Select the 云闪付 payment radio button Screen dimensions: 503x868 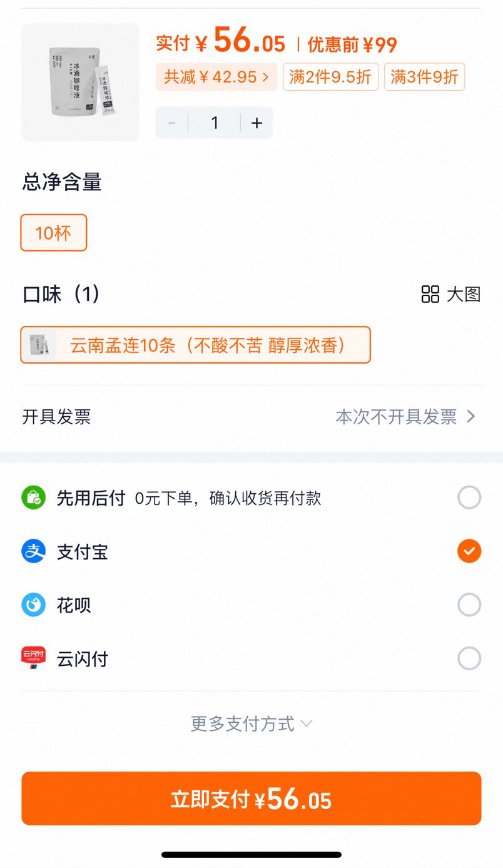tap(469, 659)
